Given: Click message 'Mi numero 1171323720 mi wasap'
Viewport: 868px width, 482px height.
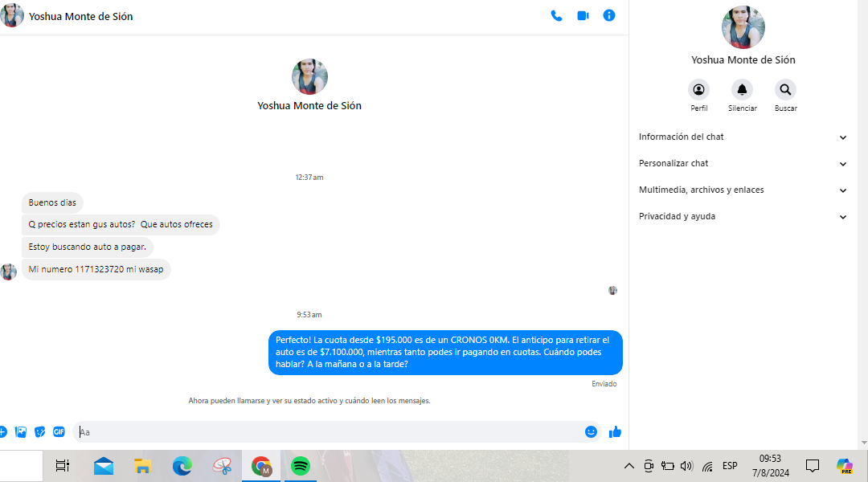Looking at the screenshot, I should (x=96, y=269).
